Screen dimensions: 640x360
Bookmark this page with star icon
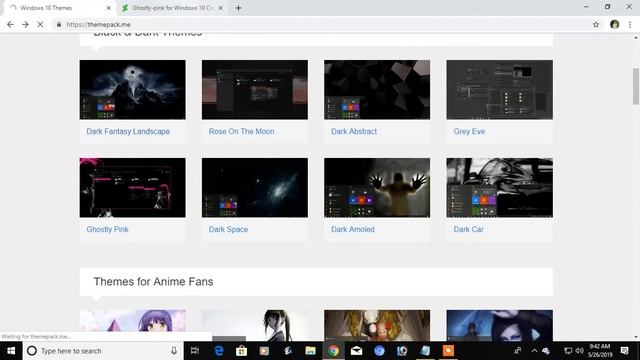tap(596, 24)
